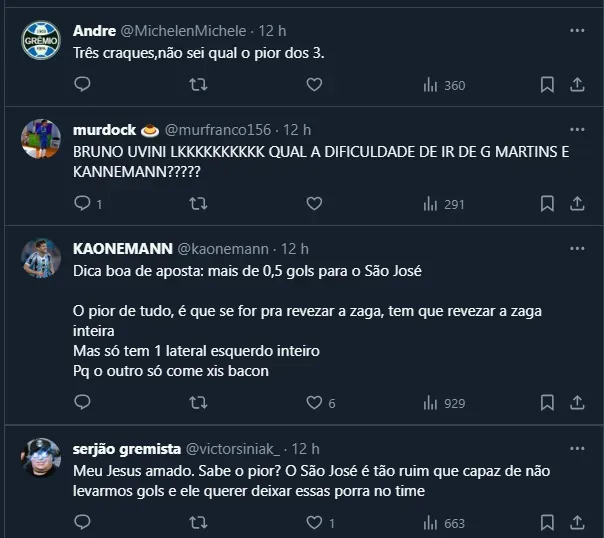Reply to murdock's Bruno Uvini tweet
Image resolution: width=604 pixels, height=538 pixels.
pos(83,204)
